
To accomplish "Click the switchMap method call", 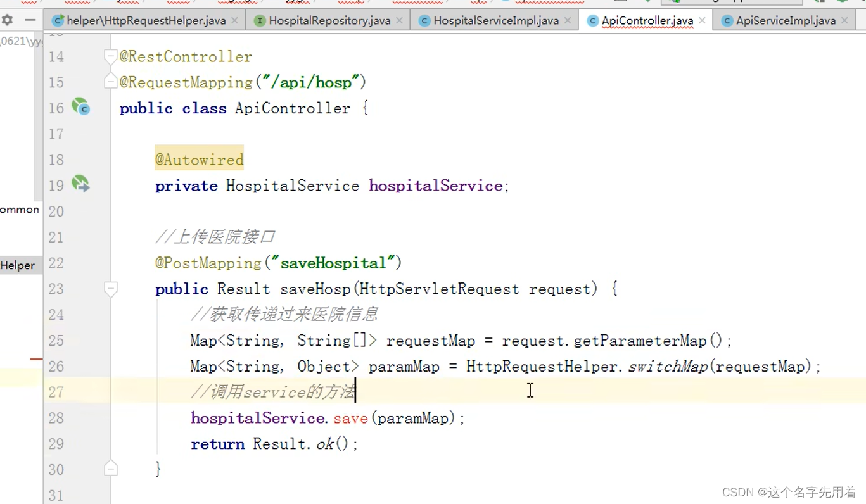I will point(668,367).
